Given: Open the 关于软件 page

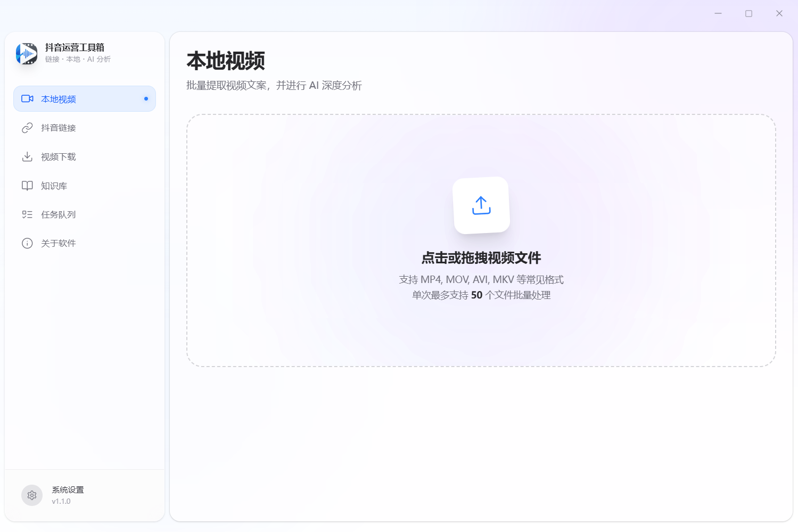Looking at the screenshot, I should (x=59, y=244).
